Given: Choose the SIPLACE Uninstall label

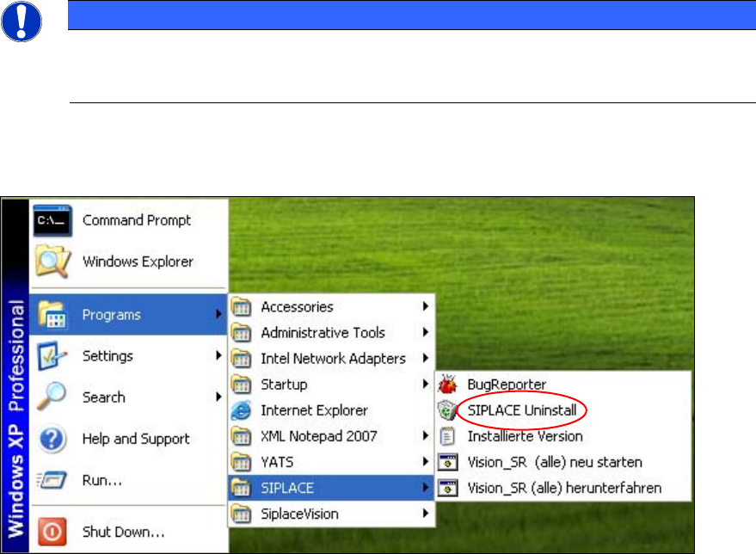Looking at the screenshot, I should [x=522, y=410].
